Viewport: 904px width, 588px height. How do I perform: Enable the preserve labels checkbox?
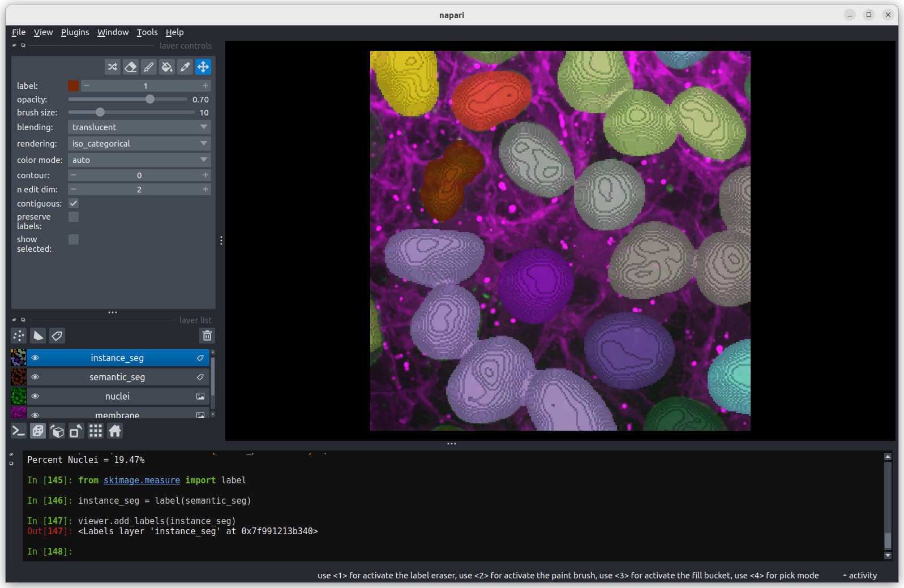tap(74, 217)
